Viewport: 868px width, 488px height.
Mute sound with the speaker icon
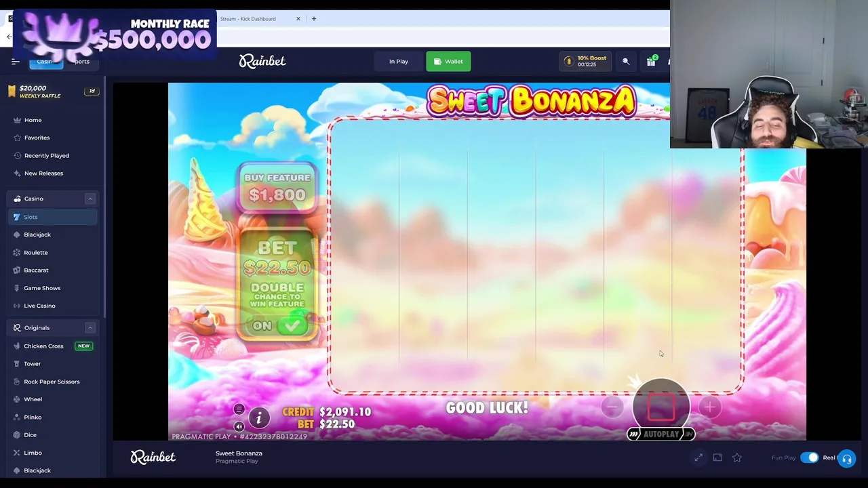pos(239,426)
